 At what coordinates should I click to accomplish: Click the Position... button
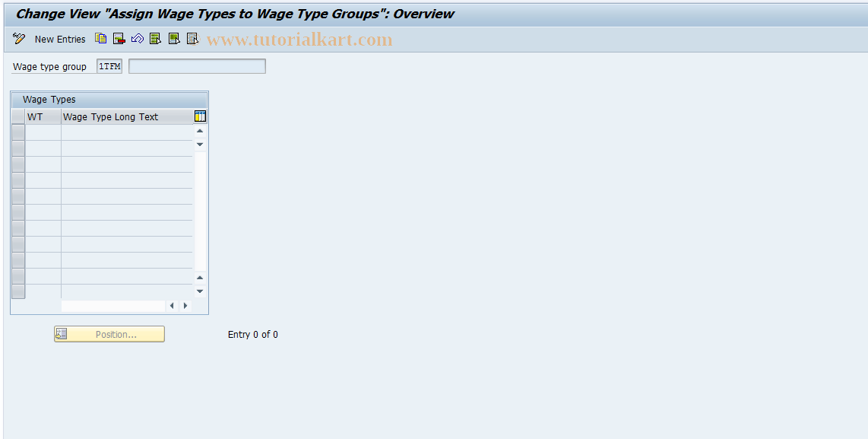tap(109, 334)
